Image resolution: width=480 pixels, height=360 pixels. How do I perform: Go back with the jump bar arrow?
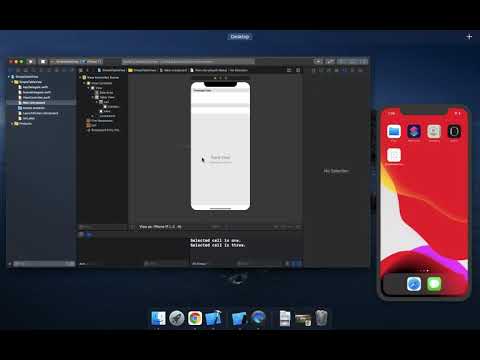pos(88,70)
